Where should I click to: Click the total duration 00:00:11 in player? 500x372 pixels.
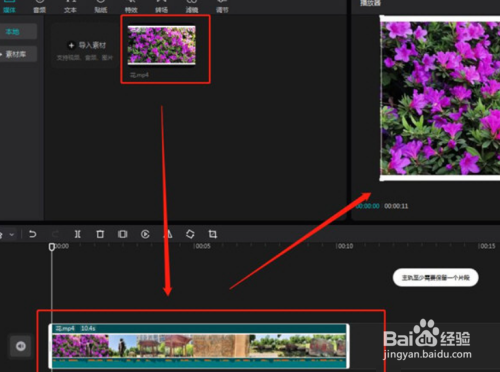pos(396,206)
